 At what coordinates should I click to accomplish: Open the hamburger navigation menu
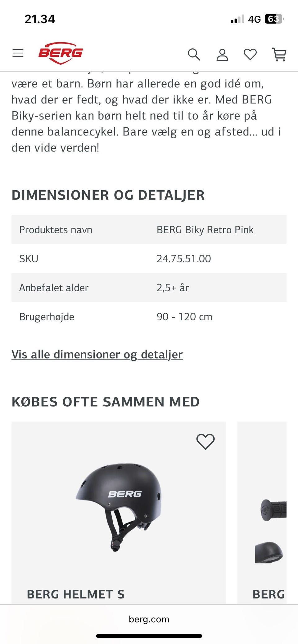[18, 53]
